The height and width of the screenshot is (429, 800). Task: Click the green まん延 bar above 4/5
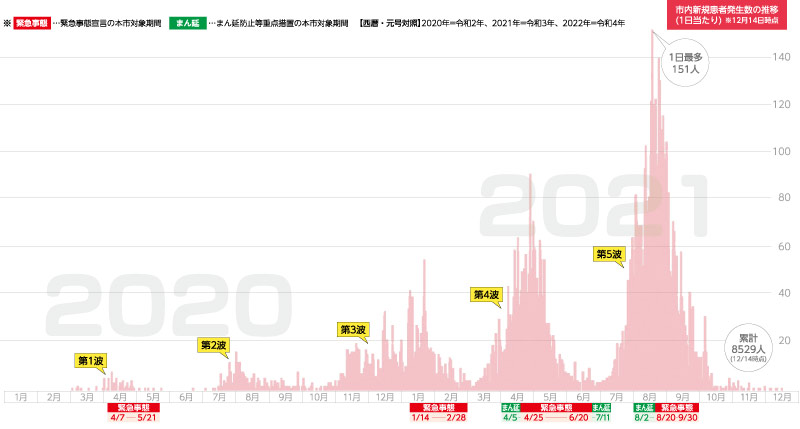510,408
